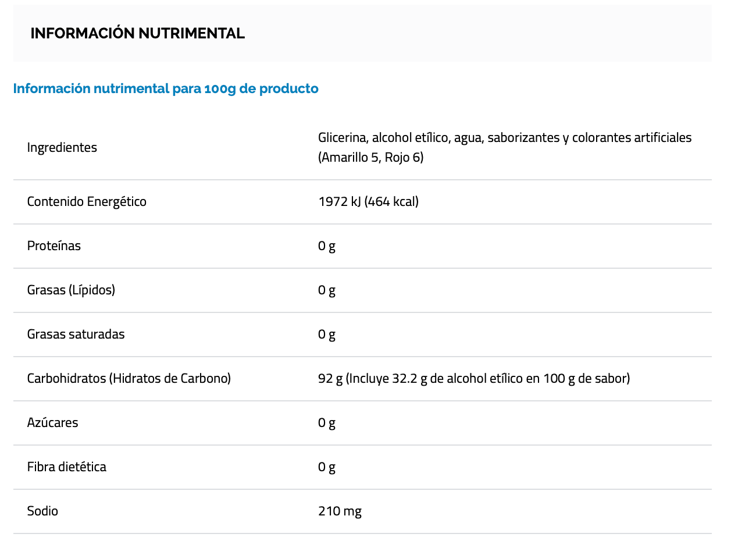Click the INFORMACIÓN NUTRIMENTAL section header
Viewport: 756px width, 555px height.
coord(137,33)
